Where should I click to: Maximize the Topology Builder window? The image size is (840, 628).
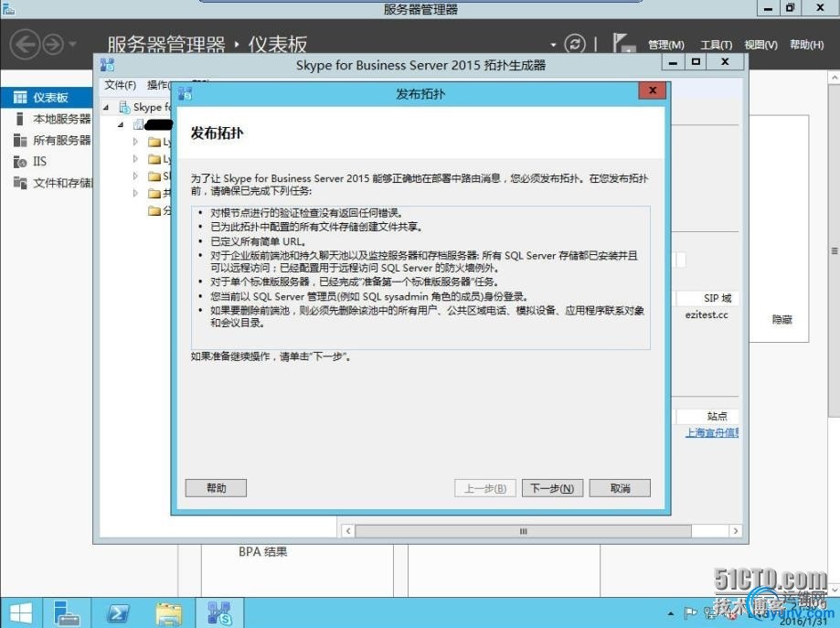click(696, 62)
